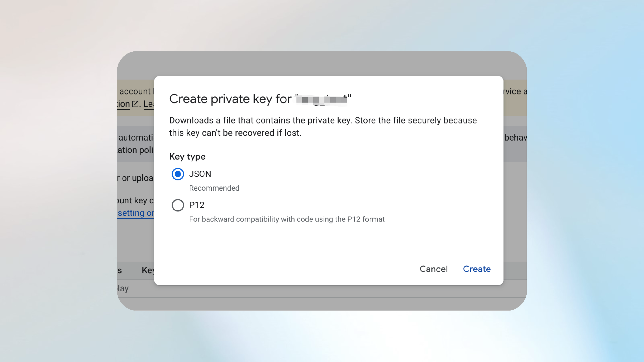This screenshot has width=644, height=362.
Task: Select the JSON key type radio button
Action: click(x=178, y=174)
